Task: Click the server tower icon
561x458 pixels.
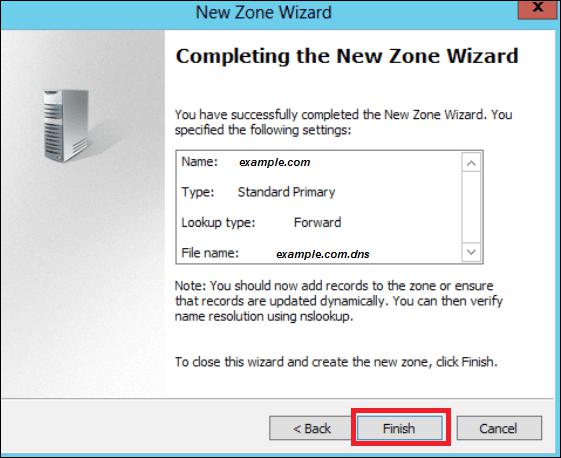Action: click(x=66, y=125)
